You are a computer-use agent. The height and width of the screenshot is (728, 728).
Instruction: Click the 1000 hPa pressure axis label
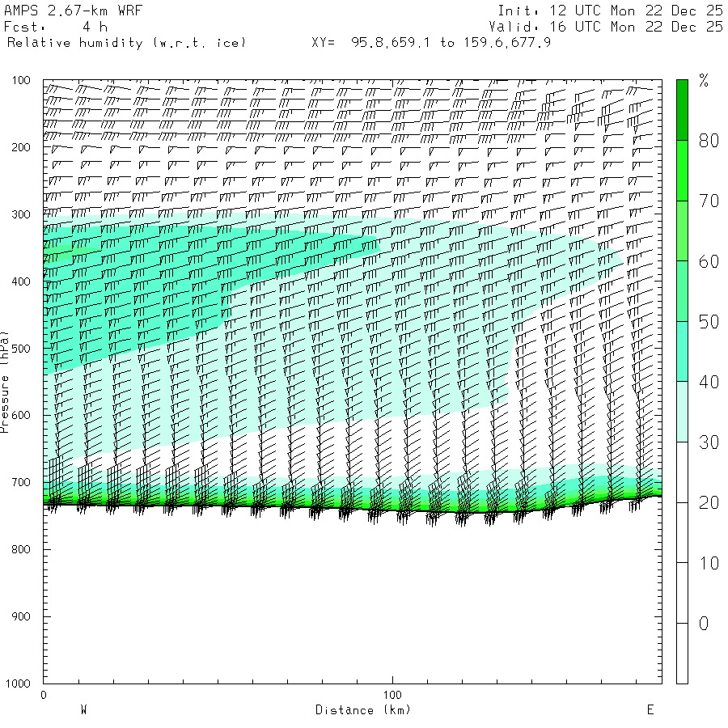point(18,684)
